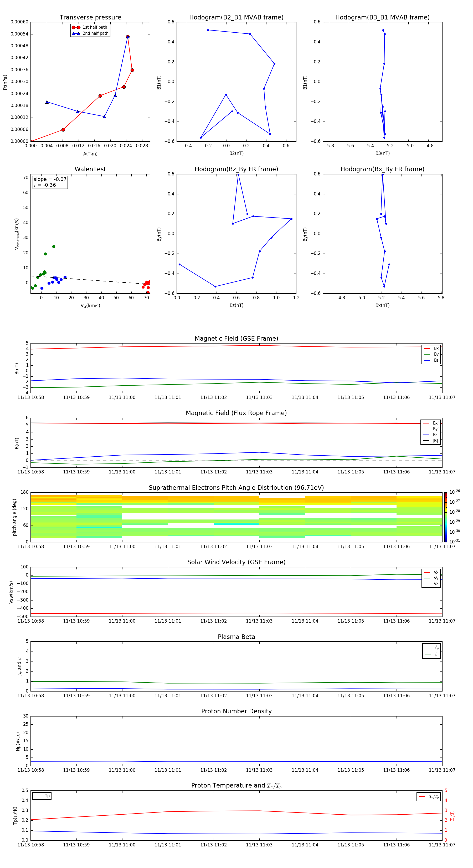Screen dimensions: 473x868
Task: Click 'Hodogram(B2_B1 MVAB frame)' title
Action: (x=236, y=18)
